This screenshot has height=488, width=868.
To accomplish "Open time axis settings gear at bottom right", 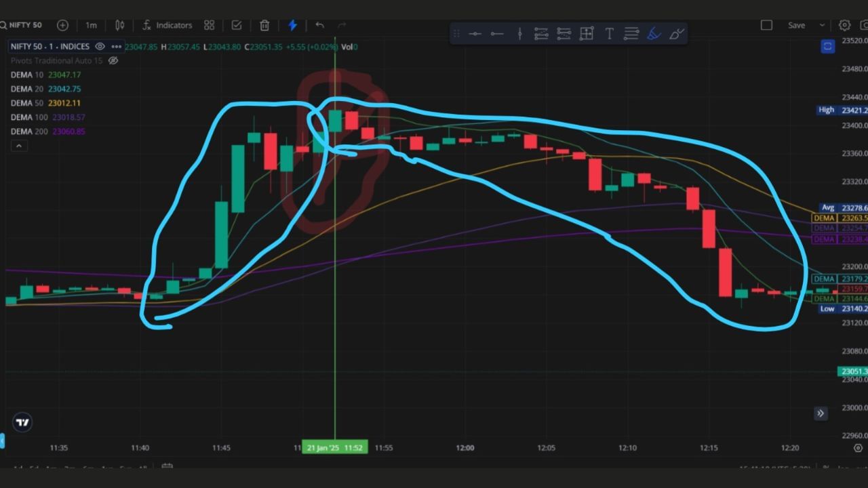I will (x=859, y=448).
